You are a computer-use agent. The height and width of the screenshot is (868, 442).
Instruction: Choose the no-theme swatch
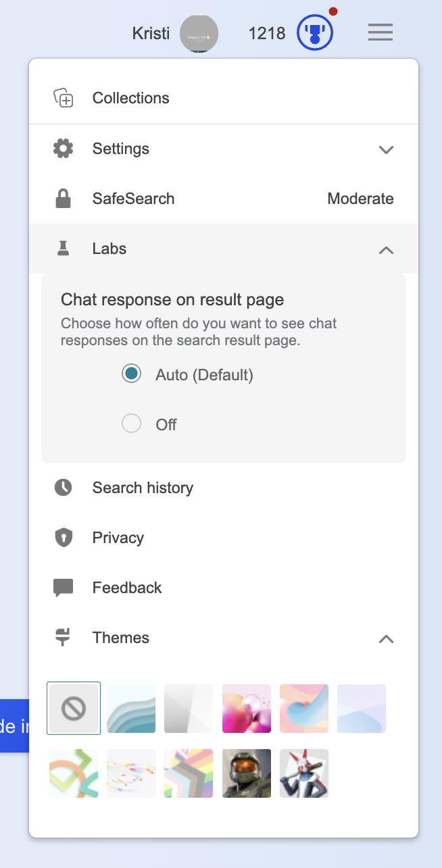pyautogui.click(x=74, y=708)
